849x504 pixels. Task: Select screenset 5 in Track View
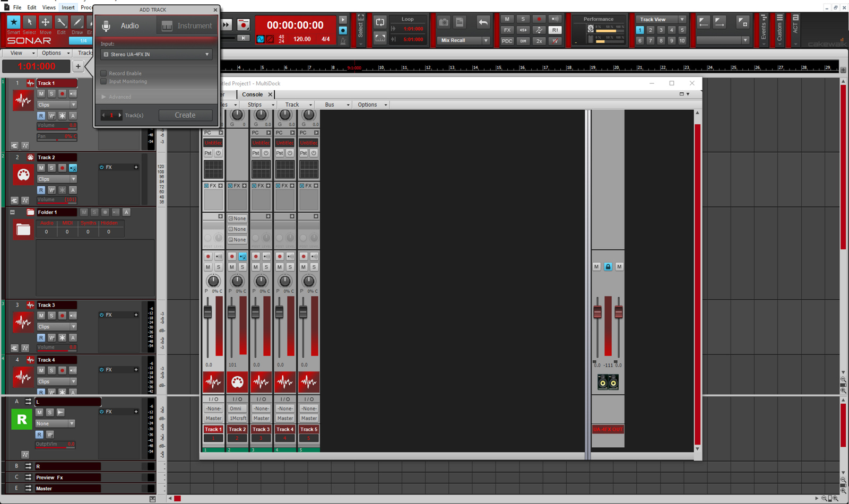click(x=682, y=30)
